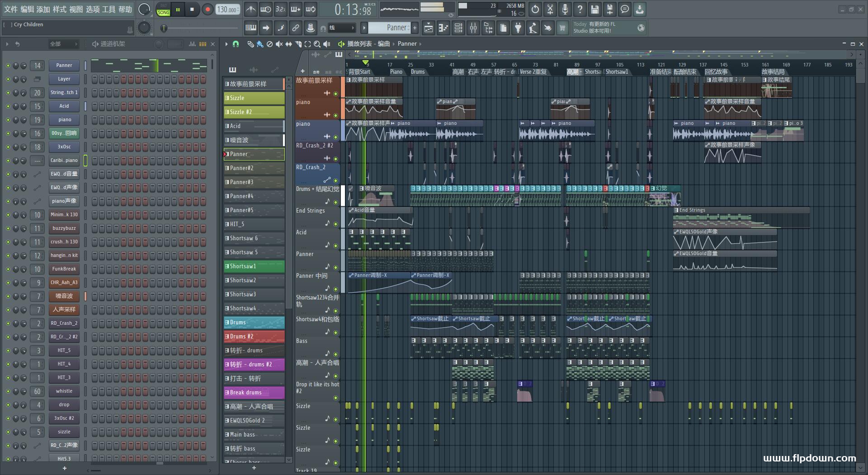The width and height of the screenshot is (868, 475).
Task: Toggle the playlist snap magnet
Action: point(236,44)
